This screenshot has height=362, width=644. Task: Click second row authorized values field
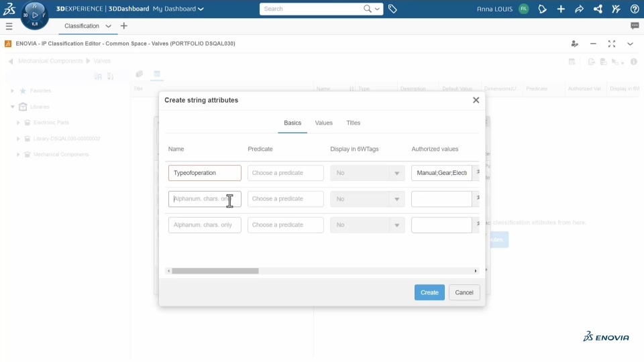[441, 199]
